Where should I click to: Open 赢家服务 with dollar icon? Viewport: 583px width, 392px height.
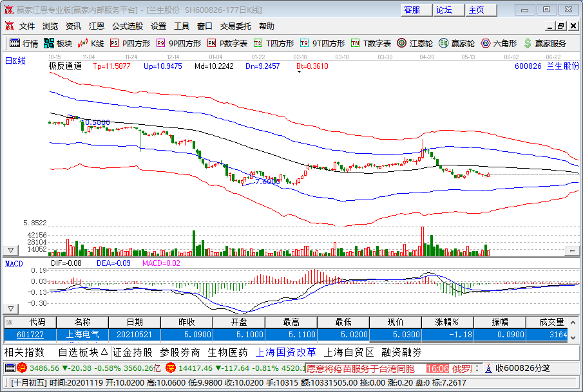click(545, 44)
